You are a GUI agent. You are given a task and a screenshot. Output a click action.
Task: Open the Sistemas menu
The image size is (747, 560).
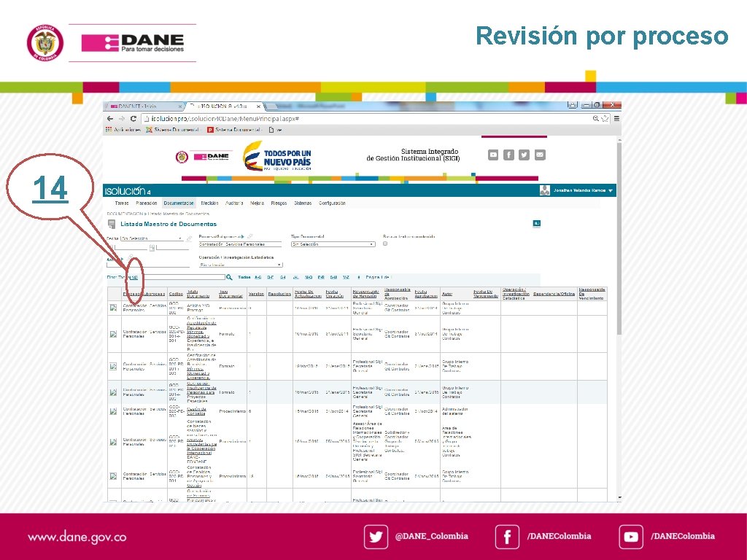303,203
